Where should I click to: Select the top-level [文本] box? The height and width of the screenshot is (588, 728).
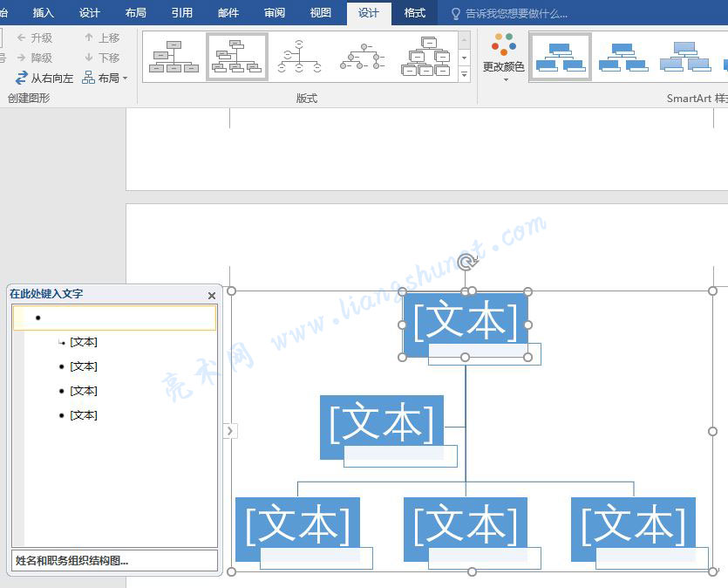point(466,320)
